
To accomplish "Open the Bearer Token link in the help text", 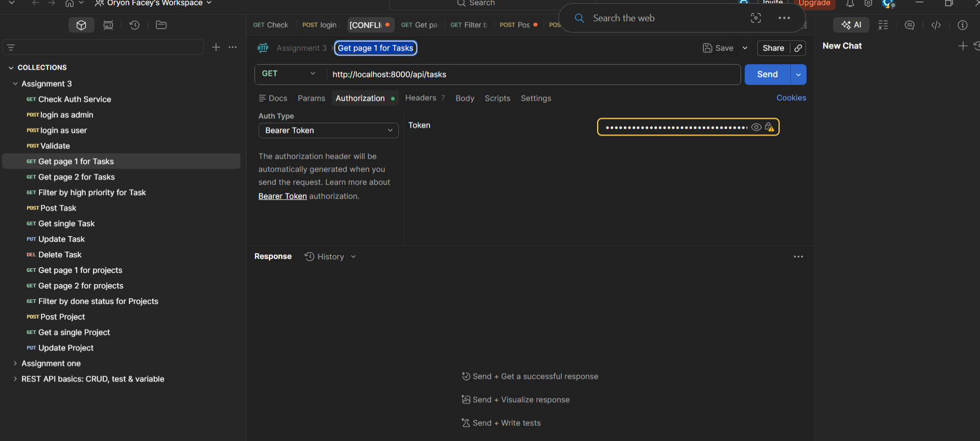I will (283, 196).
